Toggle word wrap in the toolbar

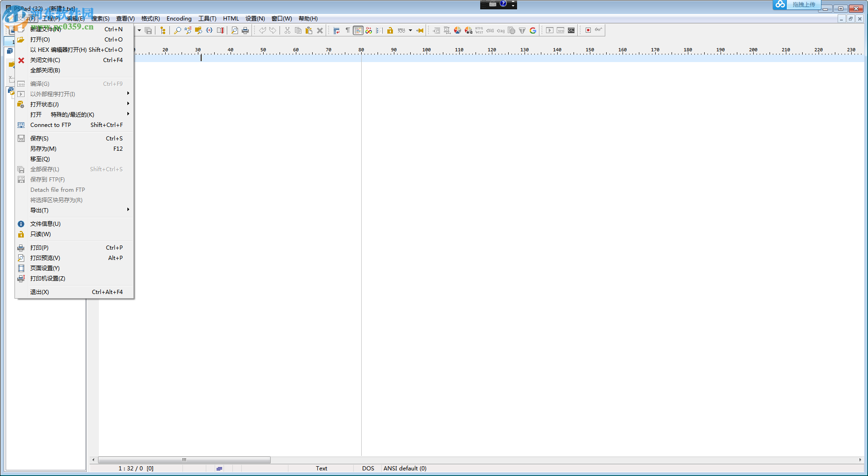(336, 31)
